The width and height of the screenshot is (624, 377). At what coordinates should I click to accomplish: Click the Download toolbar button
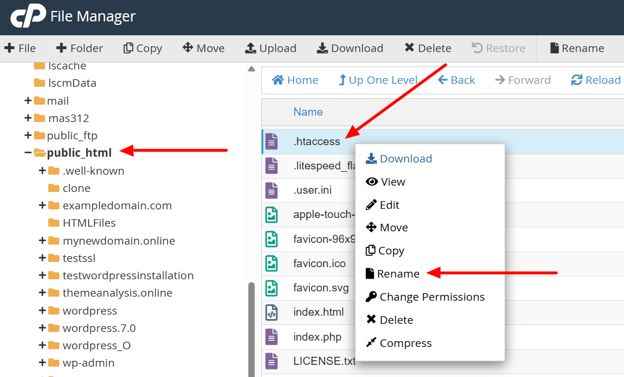click(x=350, y=48)
